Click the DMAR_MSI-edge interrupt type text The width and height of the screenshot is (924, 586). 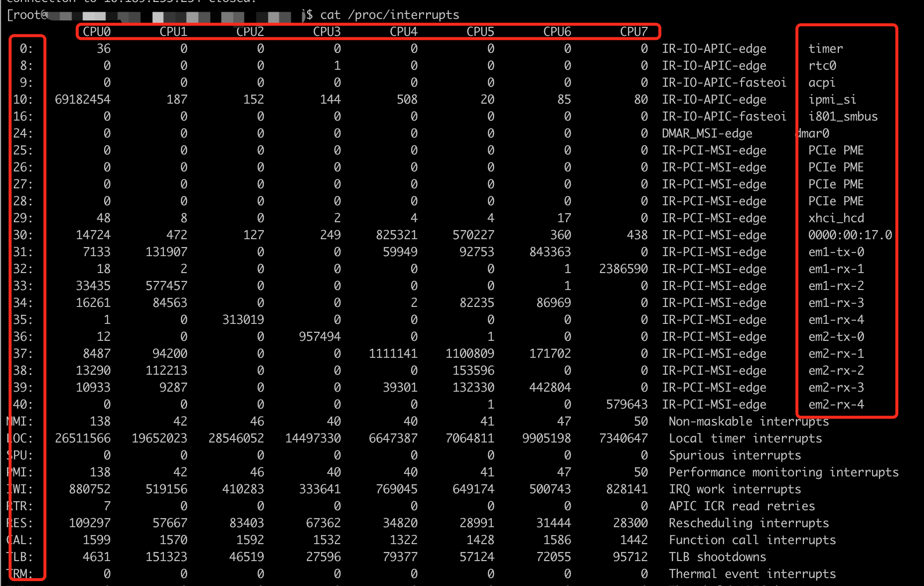(708, 133)
